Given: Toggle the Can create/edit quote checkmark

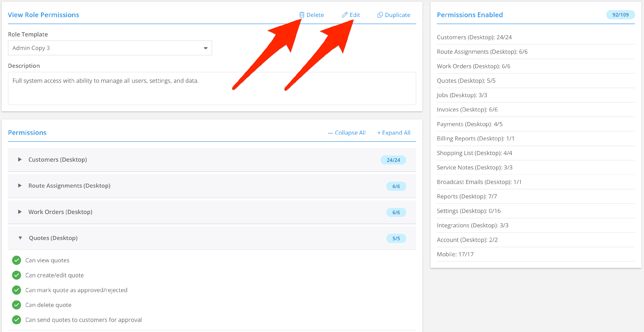Looking at the screenshot, I should (17, 275).
